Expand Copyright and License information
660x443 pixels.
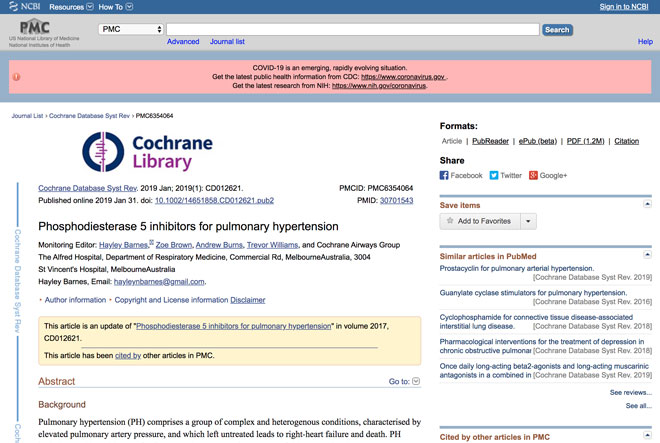click(x=171, y=300)
